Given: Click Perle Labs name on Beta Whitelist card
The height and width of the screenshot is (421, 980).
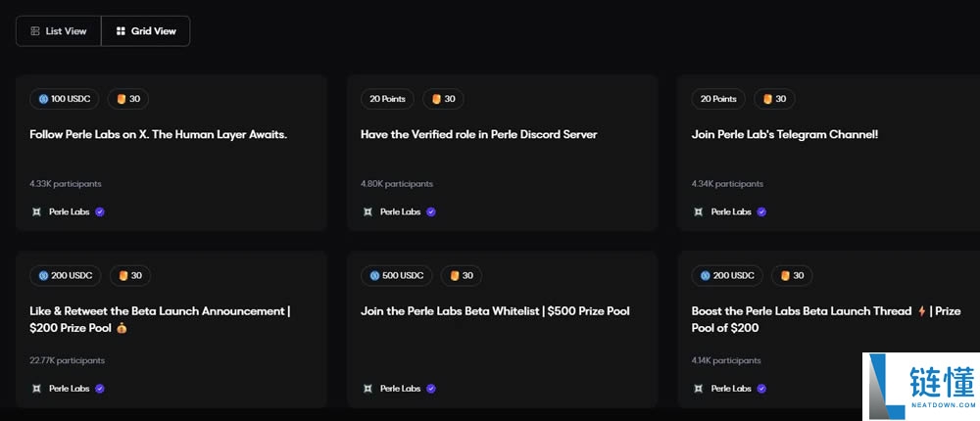Looking at the screenshot, I should point(400,389).
